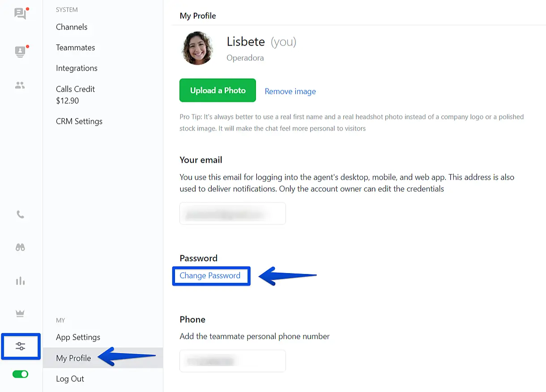Open Integrations settings
The image size is (546, 392).
click(77, 68)
